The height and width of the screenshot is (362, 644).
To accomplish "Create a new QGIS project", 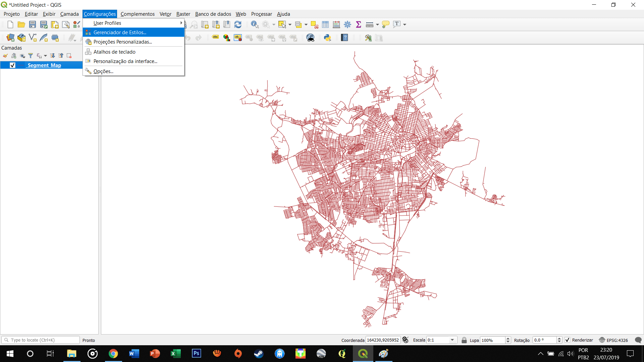I will pos(10,24).
